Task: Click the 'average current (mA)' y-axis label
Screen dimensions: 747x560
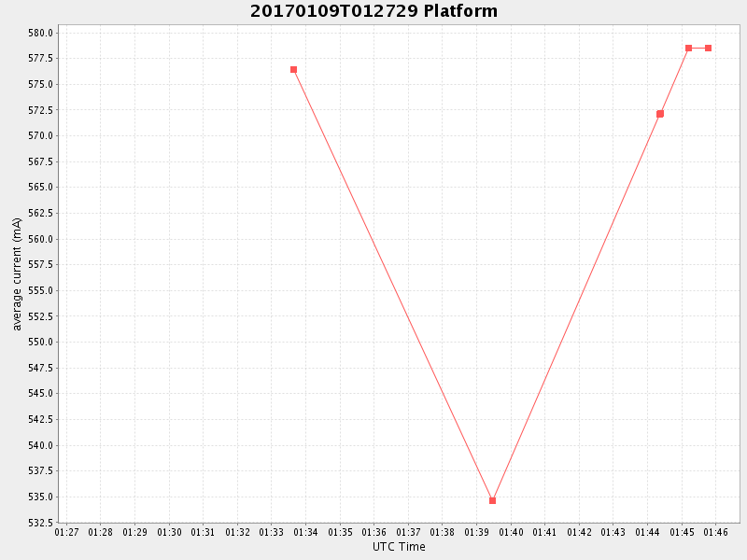Action: pyautogui.click(x=17, y=273)
